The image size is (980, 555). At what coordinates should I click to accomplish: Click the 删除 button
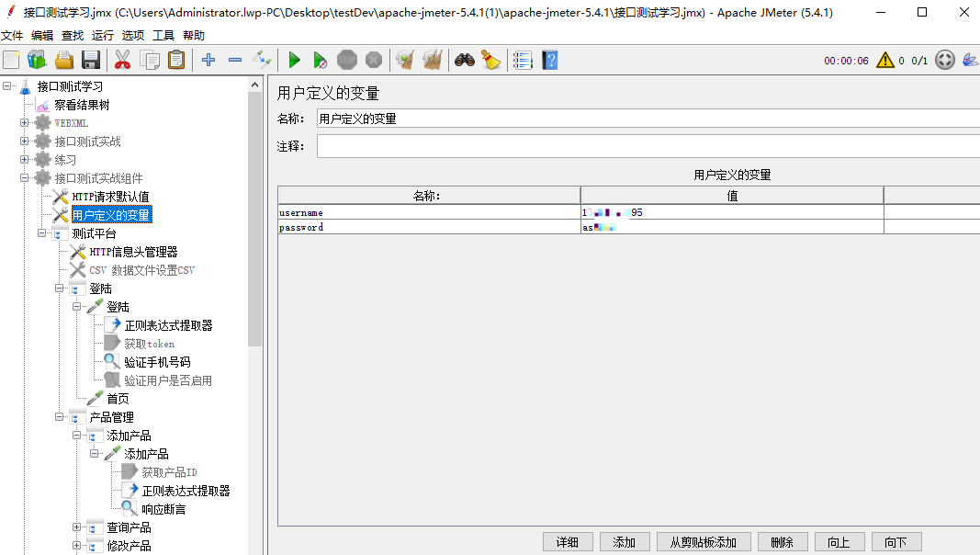point(783,542)
